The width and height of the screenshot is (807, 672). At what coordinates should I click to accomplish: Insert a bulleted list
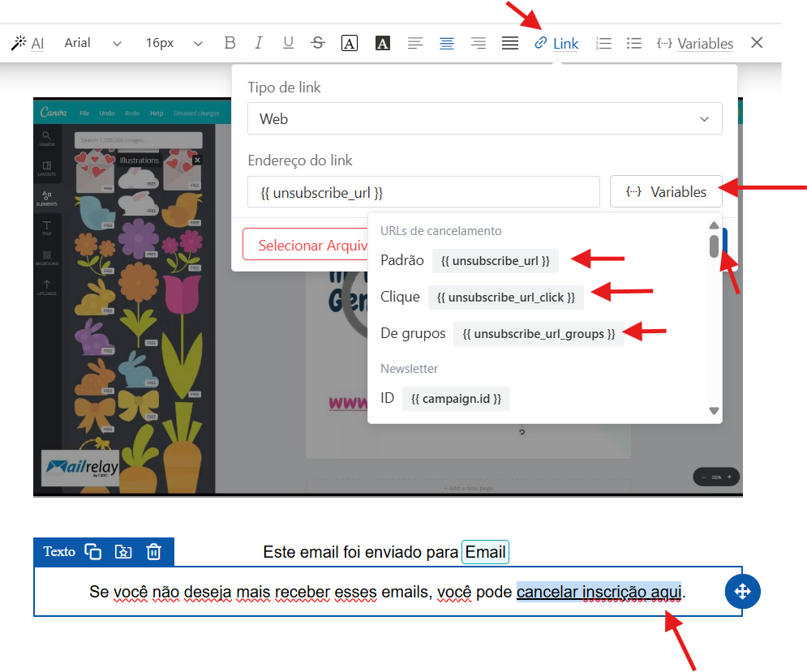click(x=634, y=43)
